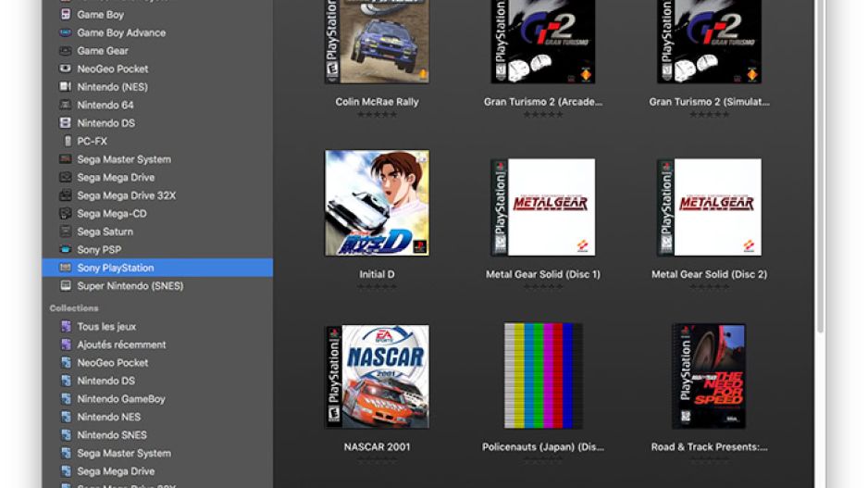Screen dimensions: 868x488
Task: Select the Initial D cover art
Action: point(377,203)
